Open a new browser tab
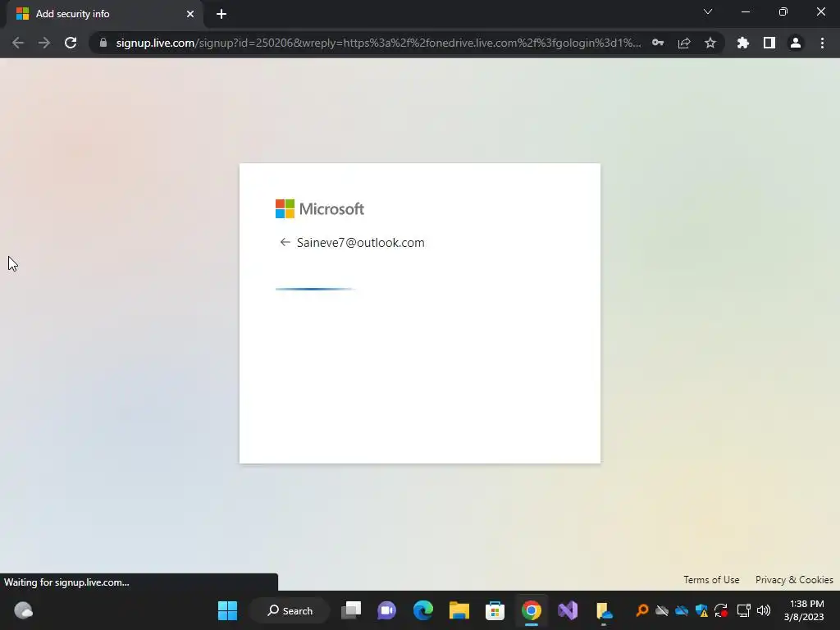This screenshot has width=840, height=630. pos(221,14)
